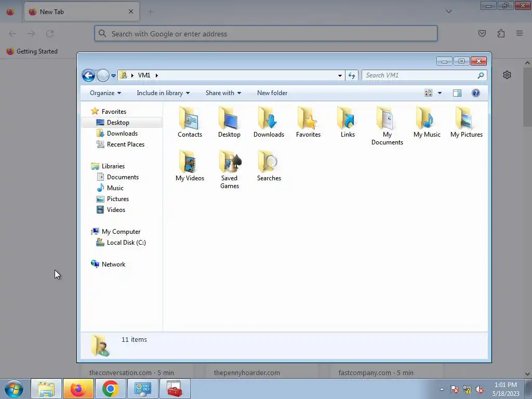The image size is (532, 399).
Task: Open the My Music folder
Action: [427, 122]
